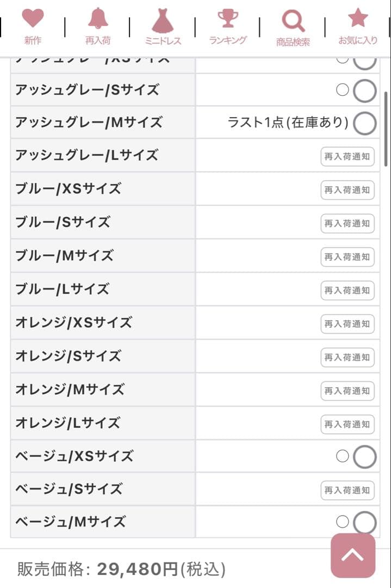The width and height of the screenshot is (391, 588).
Task: Open the restock bell icon
Action: pyautogui.click(x=98, y=20)
